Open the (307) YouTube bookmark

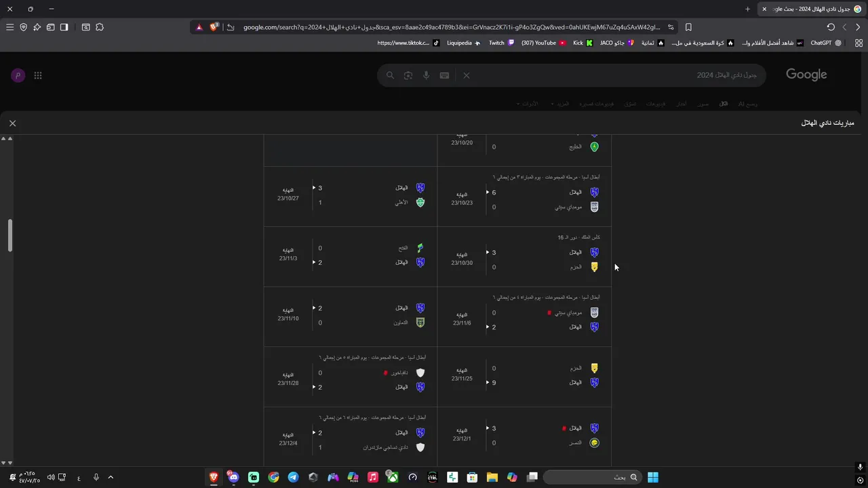click(543, 43)
